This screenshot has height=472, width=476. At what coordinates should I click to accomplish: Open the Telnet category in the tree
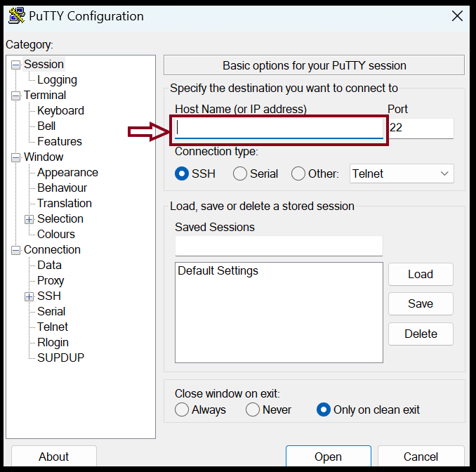(53, 327)
